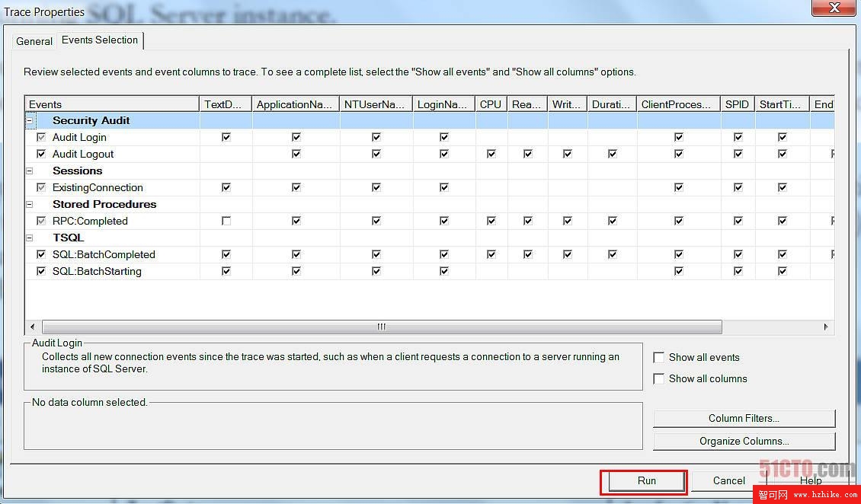Uncheck TextData for the ExistingConnection row
861x504 pixels.
click(226, 187)
